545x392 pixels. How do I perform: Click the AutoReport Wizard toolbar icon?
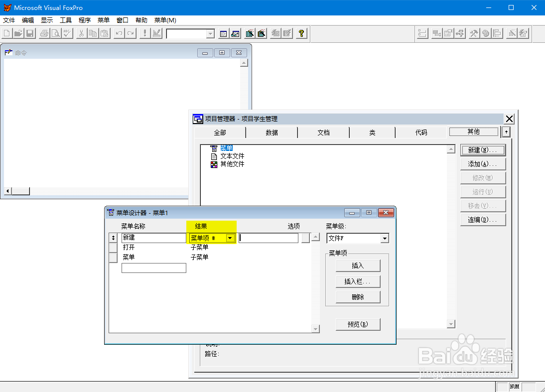262,33
